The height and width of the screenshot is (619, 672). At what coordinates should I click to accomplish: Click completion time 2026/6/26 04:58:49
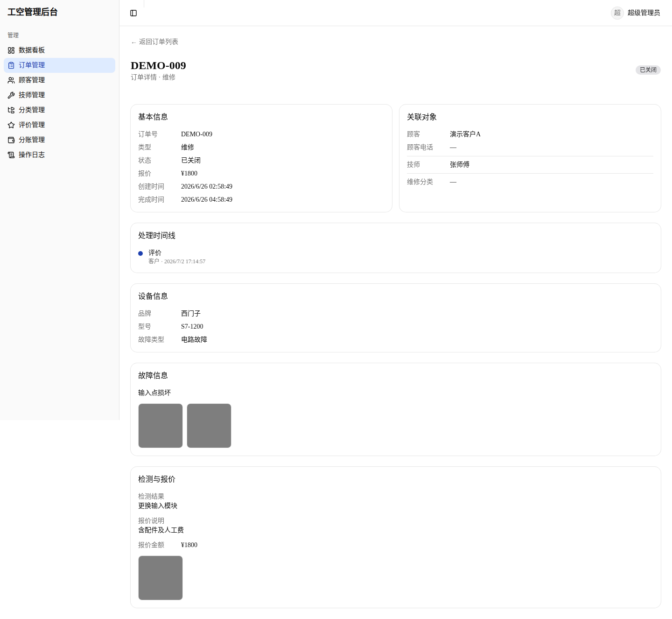[207, 200]
